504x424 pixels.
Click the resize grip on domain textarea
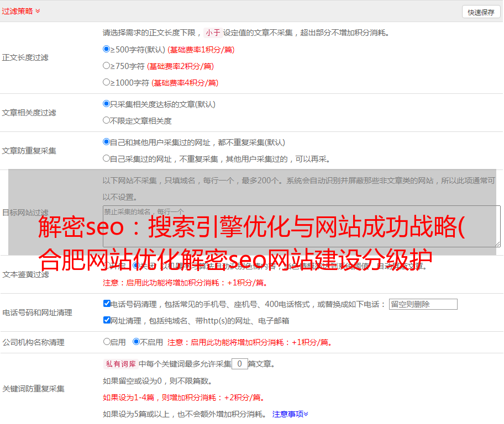coord(497,243)
